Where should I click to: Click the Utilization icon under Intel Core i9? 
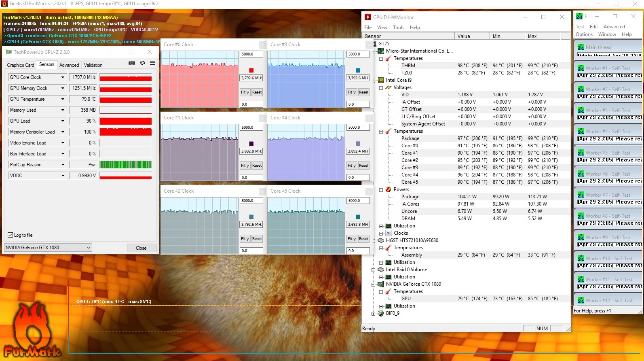click(x=389, y=226)
